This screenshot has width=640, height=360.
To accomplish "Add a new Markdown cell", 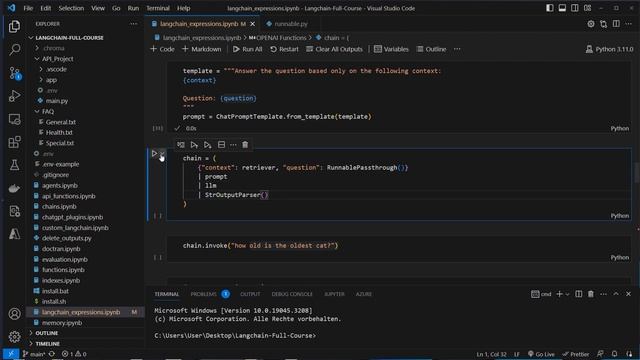I will coord(202,49).
